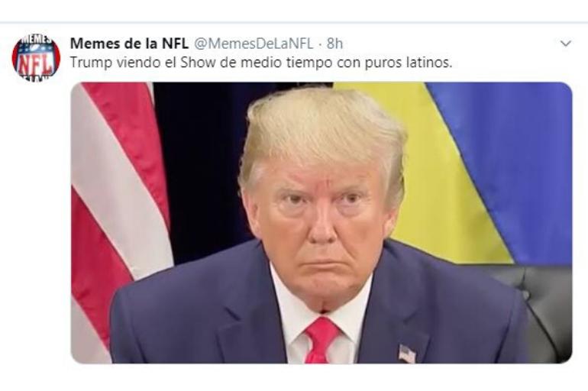Open the tweet options chevron
This screenshot has width=588, height=391.
[x=566, y=44]
